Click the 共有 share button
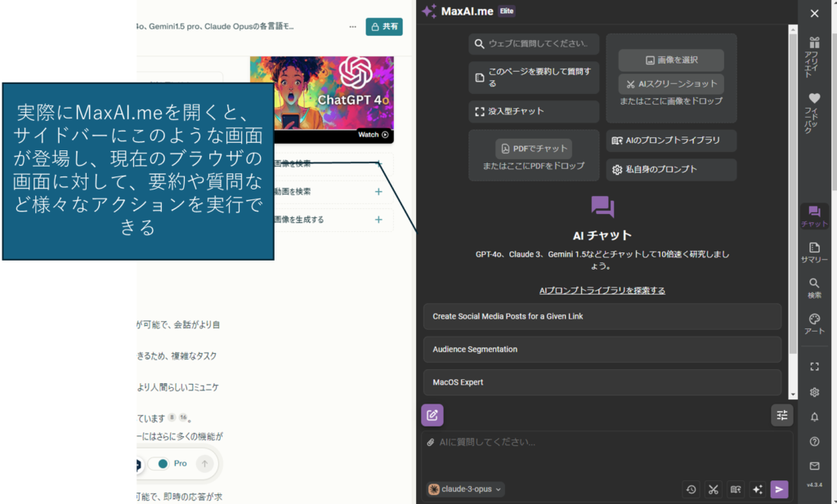 [x=383, y=26]
